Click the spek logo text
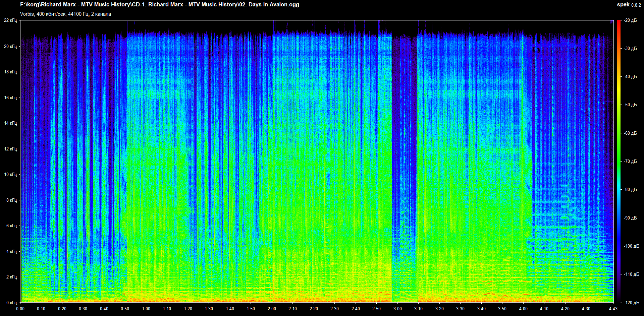 [623, 5]
